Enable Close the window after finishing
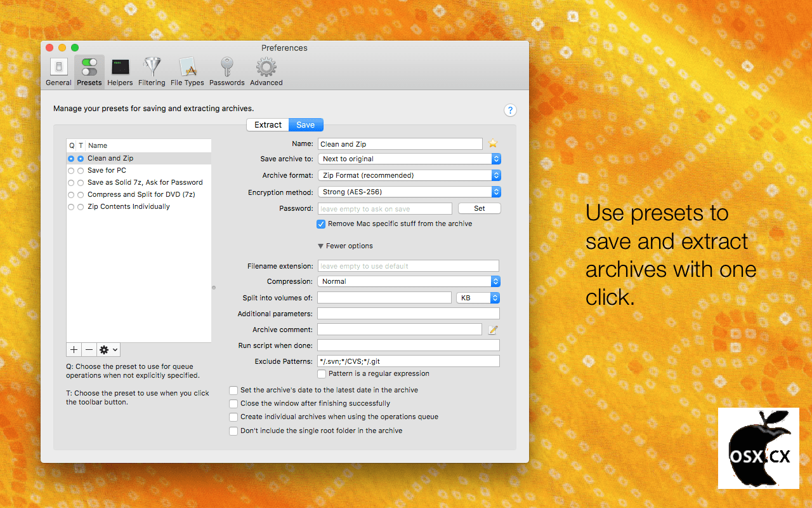 (234, 404)
